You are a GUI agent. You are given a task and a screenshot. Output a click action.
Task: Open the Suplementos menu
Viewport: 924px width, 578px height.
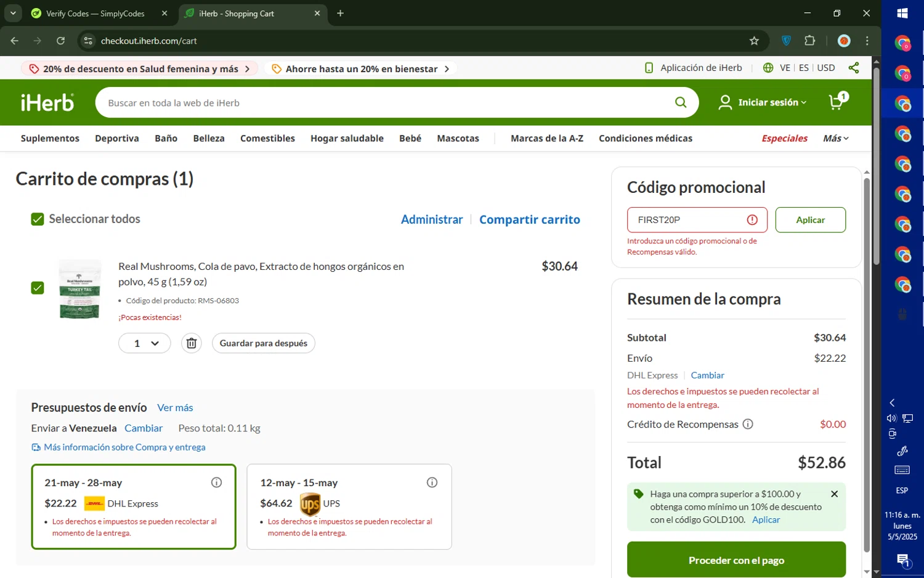(x=50, y=138)
